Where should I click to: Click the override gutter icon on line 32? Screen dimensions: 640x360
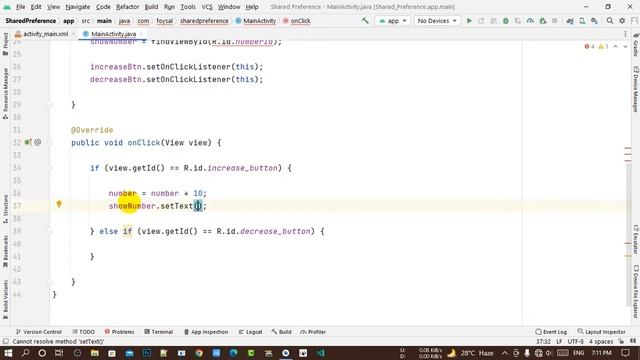pos(27,142)
